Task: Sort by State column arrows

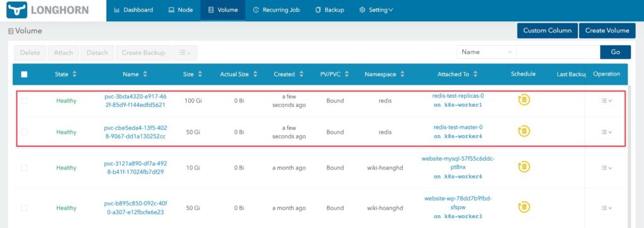Action: tap(74, 74)
